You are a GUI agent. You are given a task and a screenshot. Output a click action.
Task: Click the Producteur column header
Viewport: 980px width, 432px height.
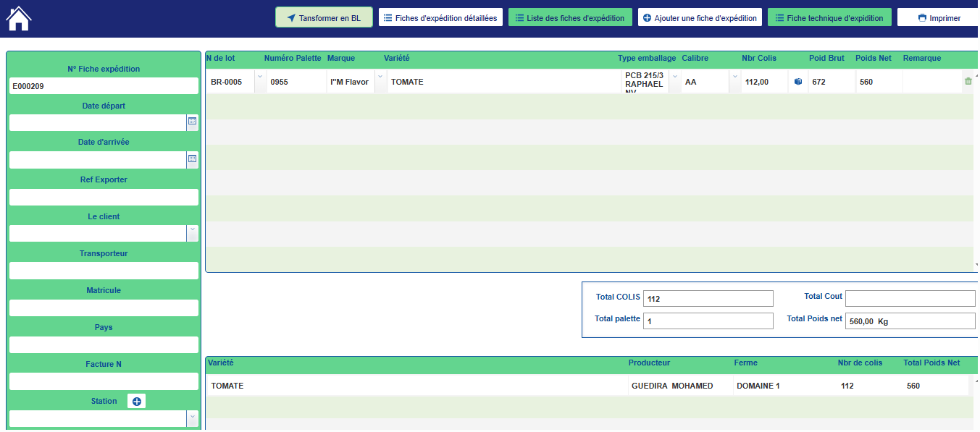(x=649, y=363)
